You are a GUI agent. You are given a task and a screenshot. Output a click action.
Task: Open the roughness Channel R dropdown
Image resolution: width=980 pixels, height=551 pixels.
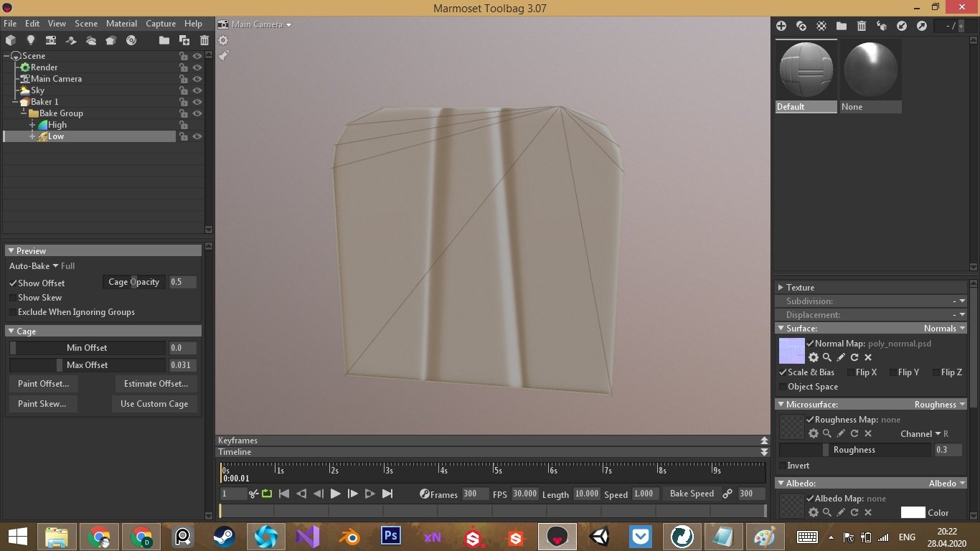(x=925, y=434)
